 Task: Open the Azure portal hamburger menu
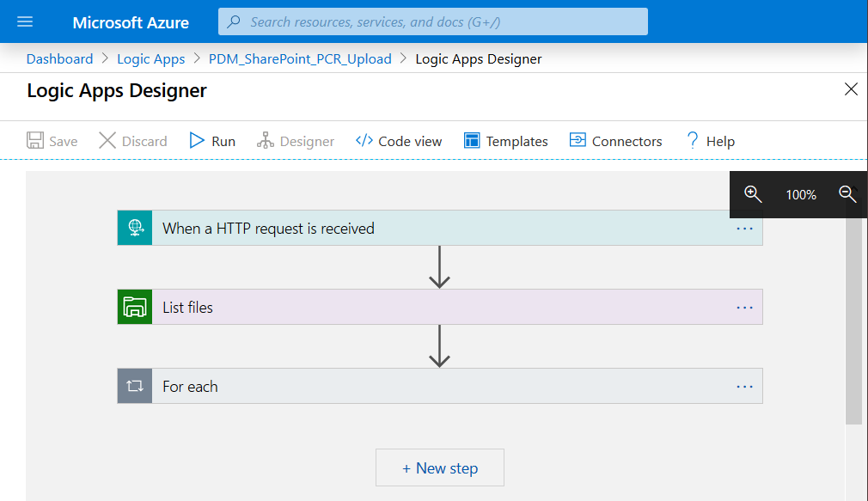[x=25, y=22]
